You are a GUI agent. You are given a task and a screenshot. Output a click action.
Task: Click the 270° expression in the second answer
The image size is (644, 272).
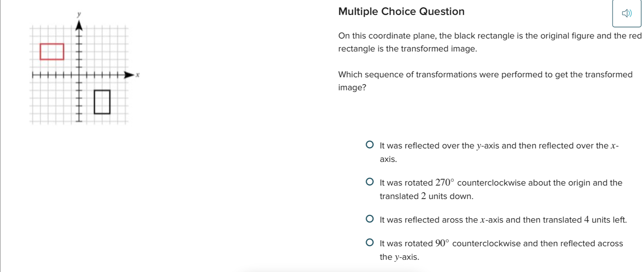click(445, 182)
